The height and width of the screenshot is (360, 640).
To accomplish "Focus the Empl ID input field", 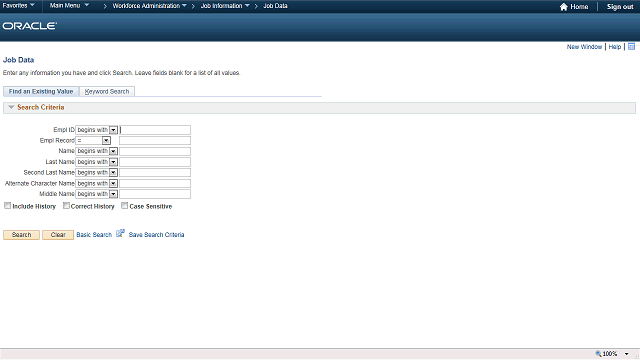I will tap(155, 130).
